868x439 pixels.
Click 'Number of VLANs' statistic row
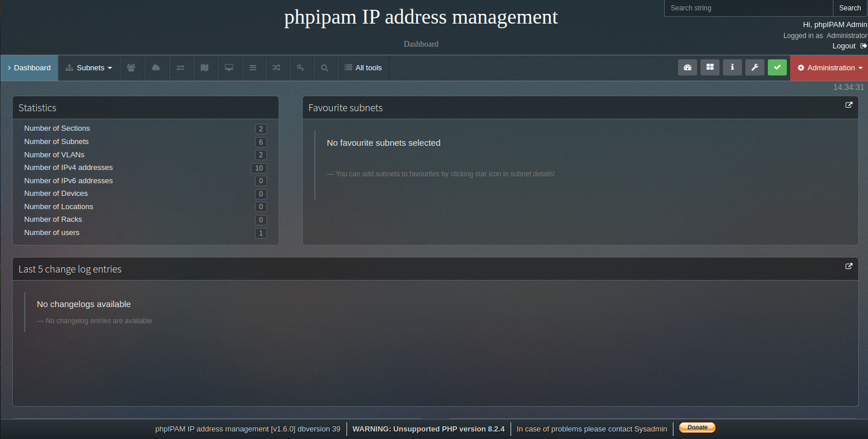point(145,154)
